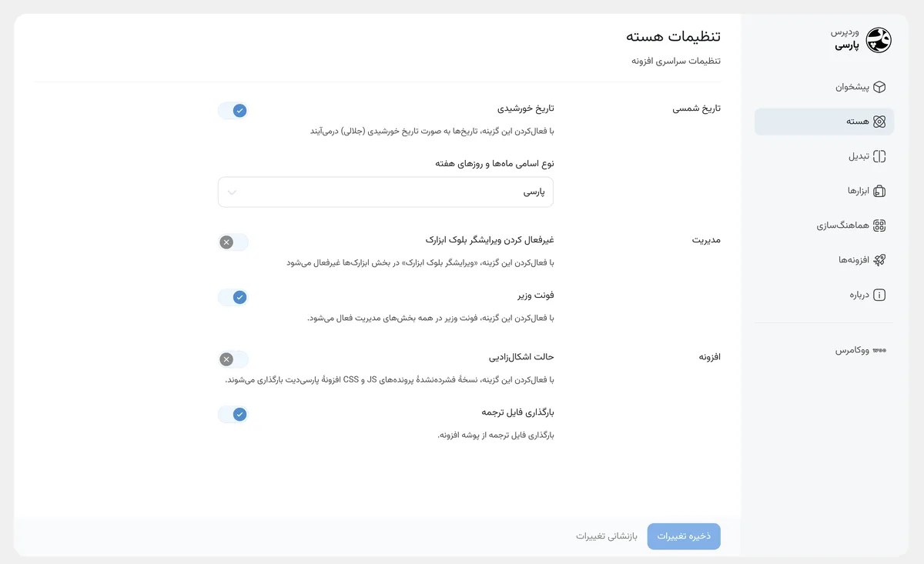Enable غیرفعال کردن ویرایشگر بلوک ابزارک switch

233,242
